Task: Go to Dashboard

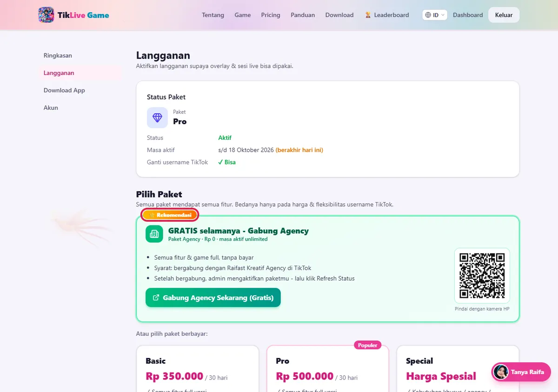Action: [468, 15]
